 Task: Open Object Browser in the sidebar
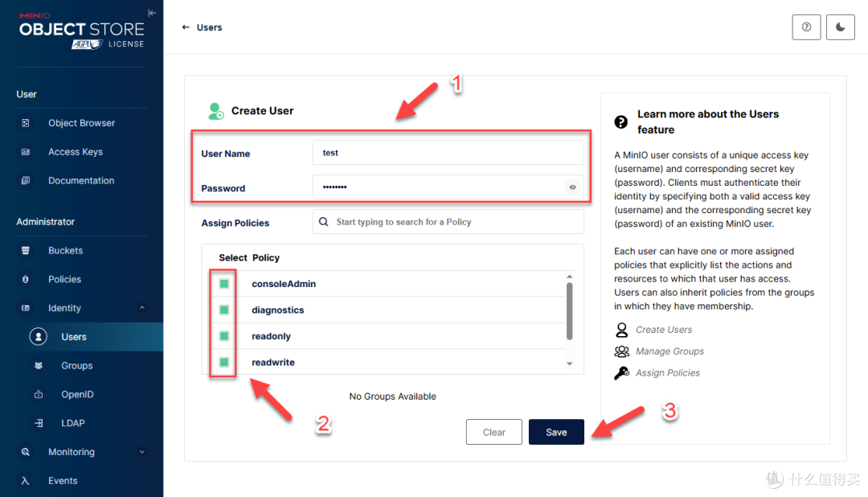coord(81,123)
